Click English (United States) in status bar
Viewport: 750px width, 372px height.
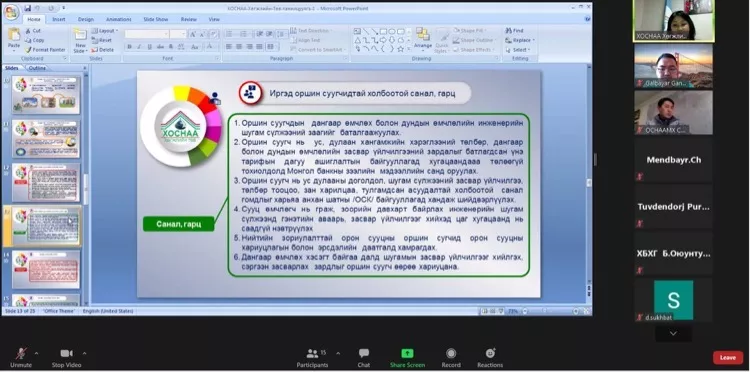[108, 311]
